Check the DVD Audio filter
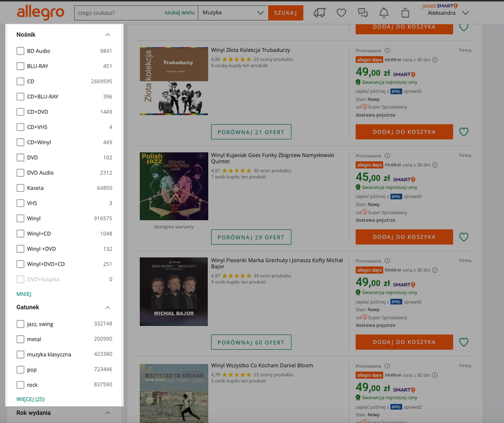Image resolution: width=504 pixels, height=423 pixels. tap(20, 173)
